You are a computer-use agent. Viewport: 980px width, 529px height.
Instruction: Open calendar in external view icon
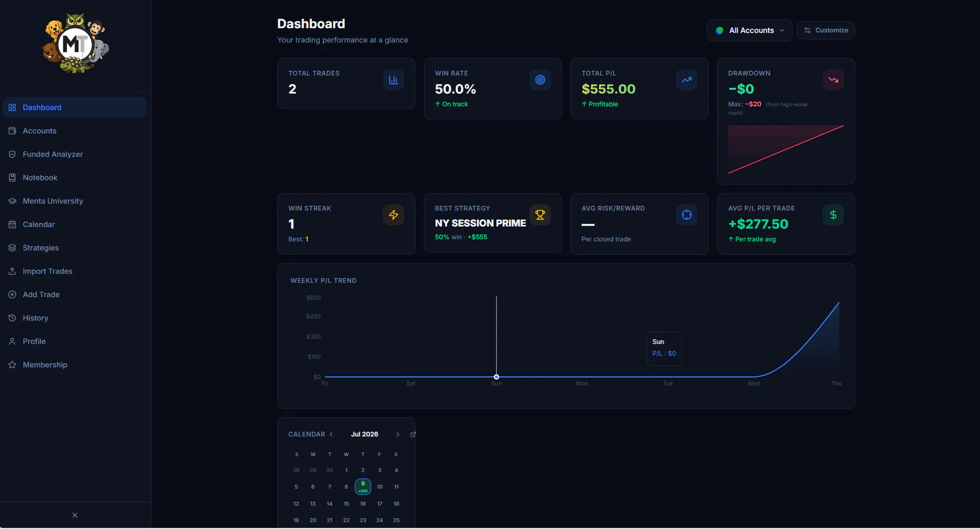(413, 434)
